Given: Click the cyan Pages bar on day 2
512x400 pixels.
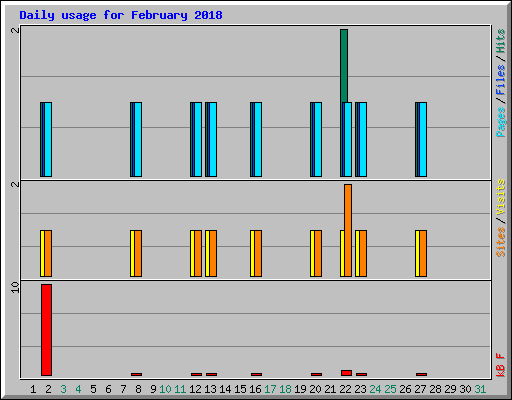Looking at the screenshot, I should click(x=48, y=139).
